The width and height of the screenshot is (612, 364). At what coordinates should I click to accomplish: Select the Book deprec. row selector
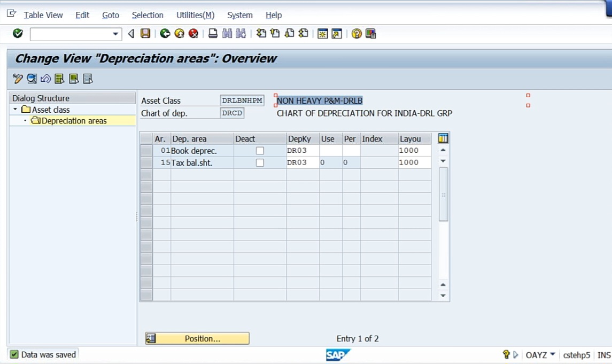146,151
